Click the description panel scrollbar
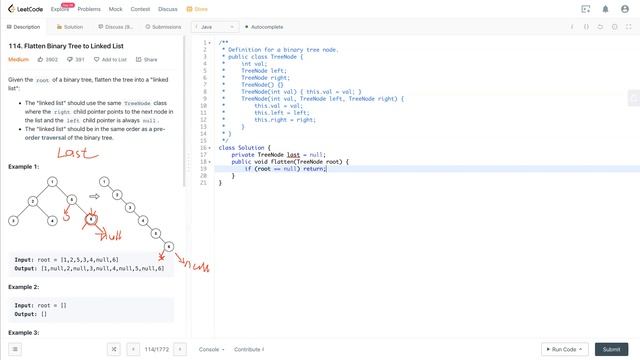Viewport: 640px width, 360px height. [x=184, y=111]
